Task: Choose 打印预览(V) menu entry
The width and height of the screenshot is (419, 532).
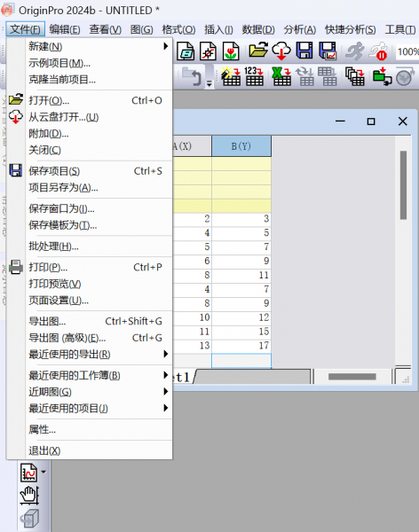Action: (x=99, y=284)
